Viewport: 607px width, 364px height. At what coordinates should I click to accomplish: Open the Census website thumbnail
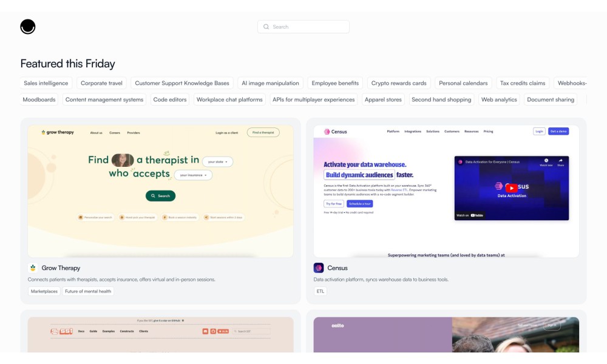(x=446, y=191)
